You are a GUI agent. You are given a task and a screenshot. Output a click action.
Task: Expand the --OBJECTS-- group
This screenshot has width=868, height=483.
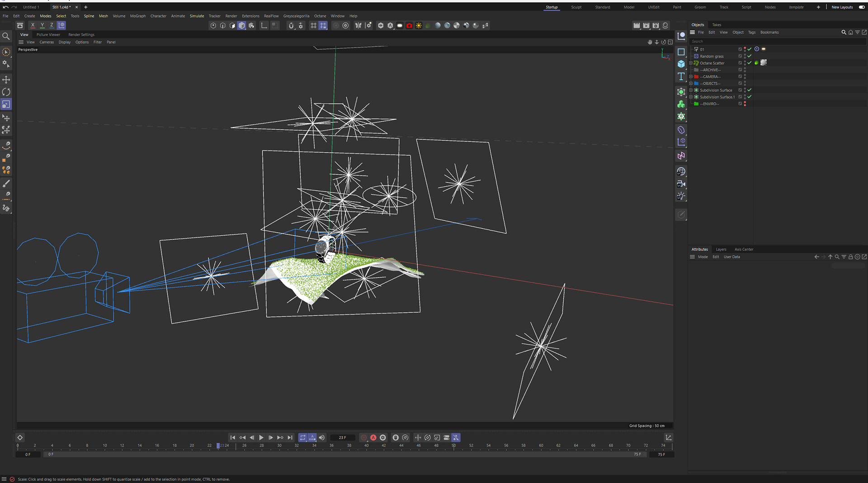coord(691,83)
